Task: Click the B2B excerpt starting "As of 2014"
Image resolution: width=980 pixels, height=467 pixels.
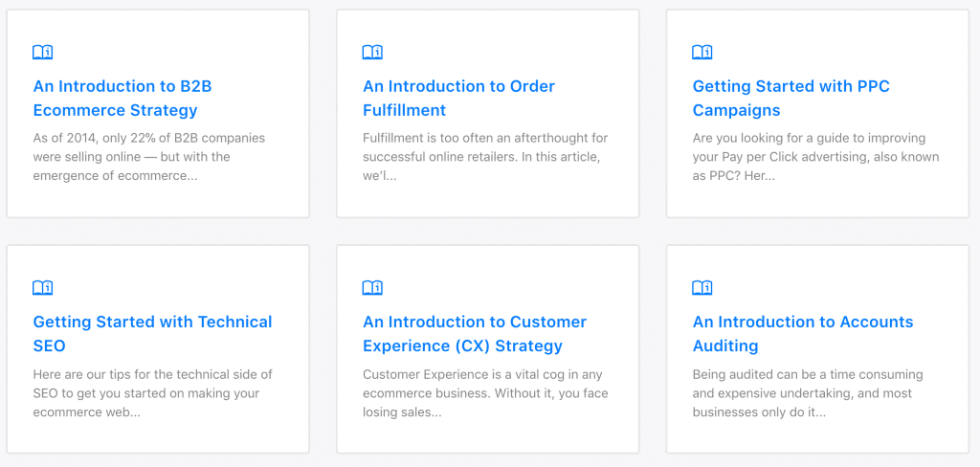Action: point(148,157)
